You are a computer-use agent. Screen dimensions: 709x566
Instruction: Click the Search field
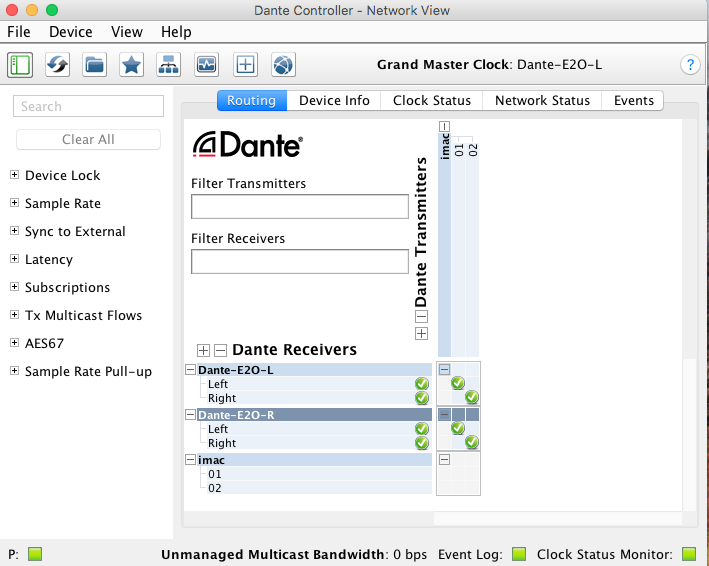tap(88, 106)
